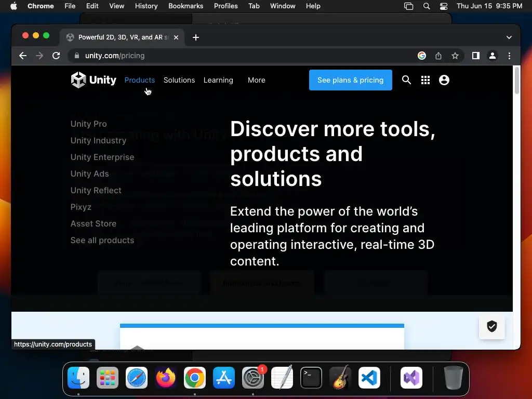Viewport: 532px width, 399px height.
Task: Expand the tab search chevron
Action: 509,37
